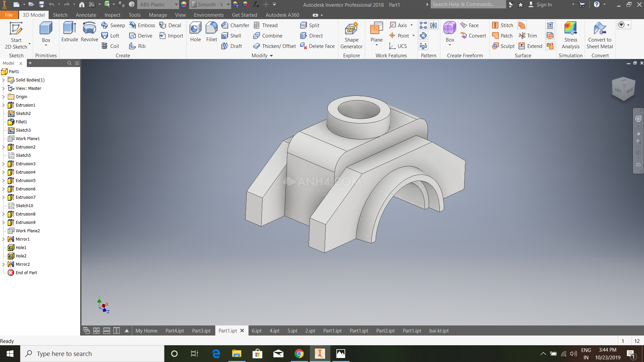Open the File menu

[x=9, y=15]
